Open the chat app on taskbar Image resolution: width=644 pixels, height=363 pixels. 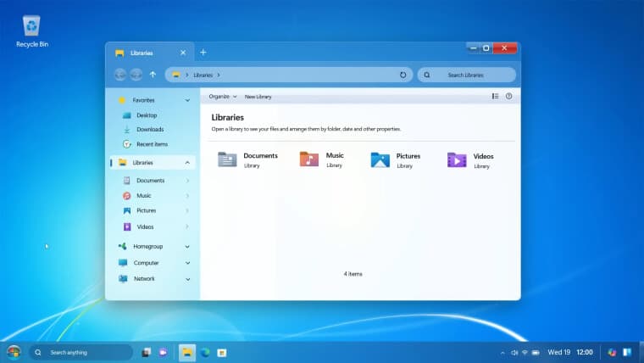click(x=163, y=352)
